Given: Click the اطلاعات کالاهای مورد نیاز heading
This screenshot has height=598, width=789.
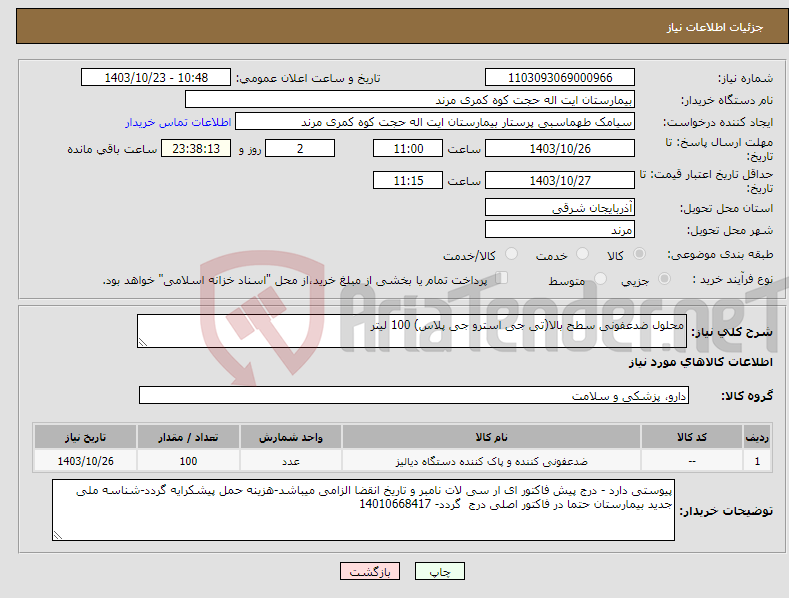Looking at the screenshot, I should 700,362.
